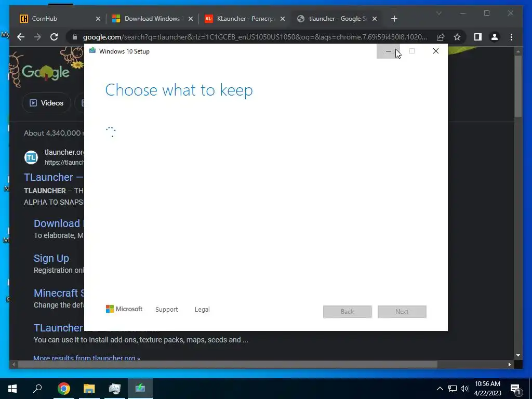Viewport: 532px width, 399px height.
Task: Open the Action Center notifications icon
Action: (515, 389)
